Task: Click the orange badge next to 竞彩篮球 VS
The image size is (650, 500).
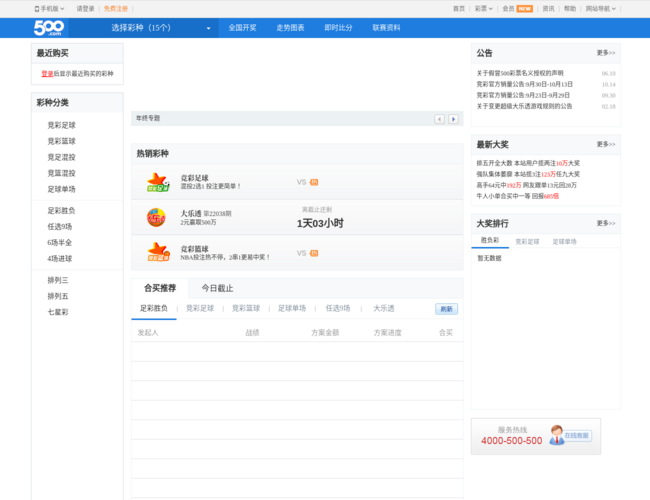Action: [314, 253]
